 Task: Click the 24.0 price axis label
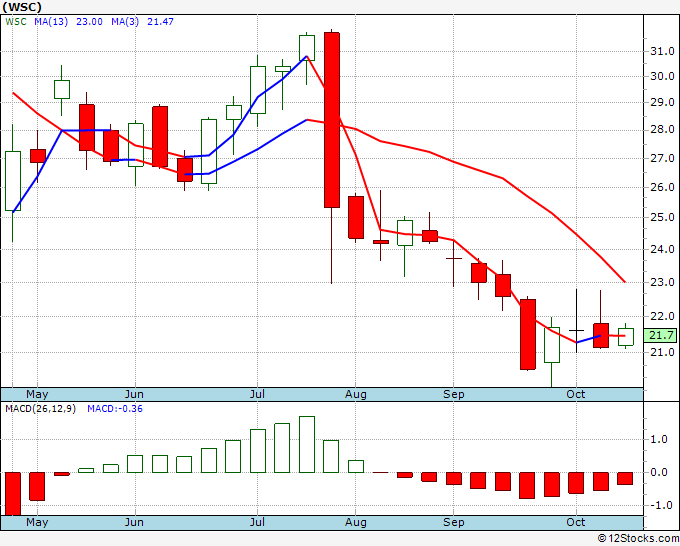(x=662, y=249)
